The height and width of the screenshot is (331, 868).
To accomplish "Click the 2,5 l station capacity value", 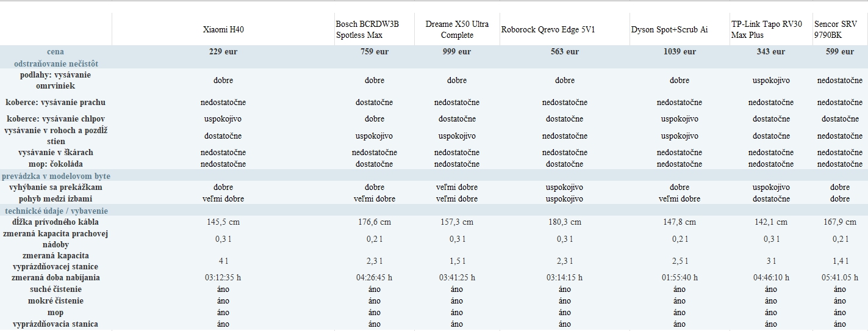I will tap(680, 261).
